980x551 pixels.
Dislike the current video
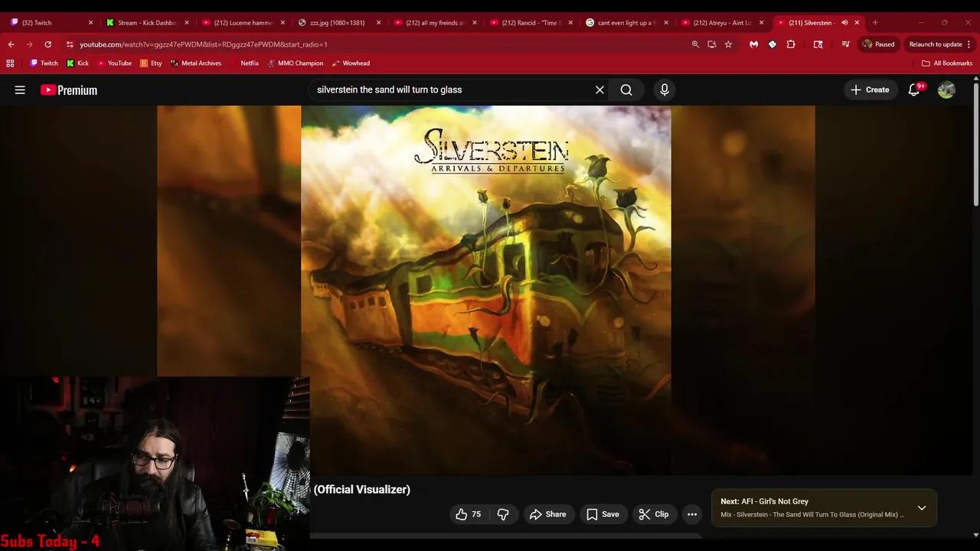pos(503,514)
